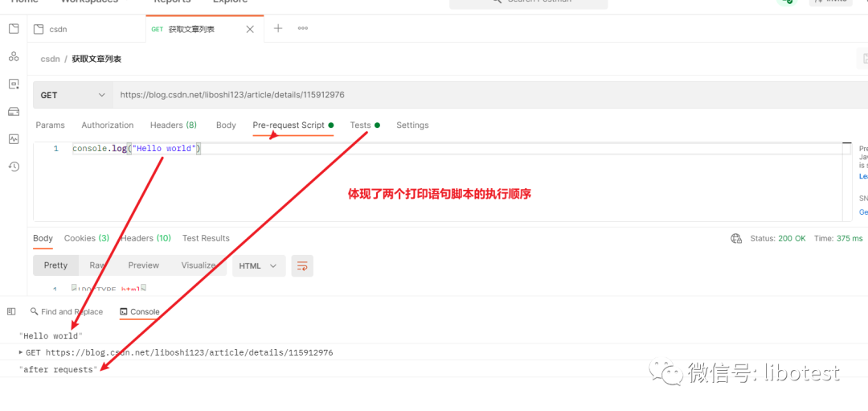Viewport: 868px width, 411px height.
Task: Close the 获取文章列表 request tab
Action: pyautogui.click(x=250, y=29)
